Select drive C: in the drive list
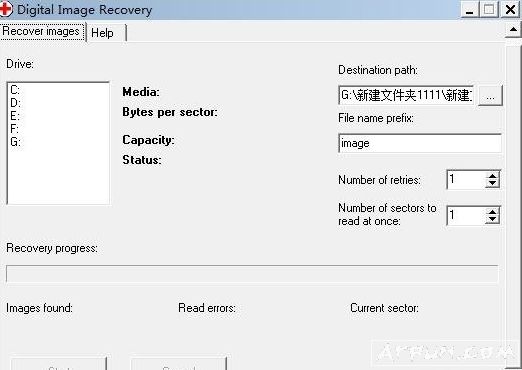The image size is (522, 370). [15, 90]
